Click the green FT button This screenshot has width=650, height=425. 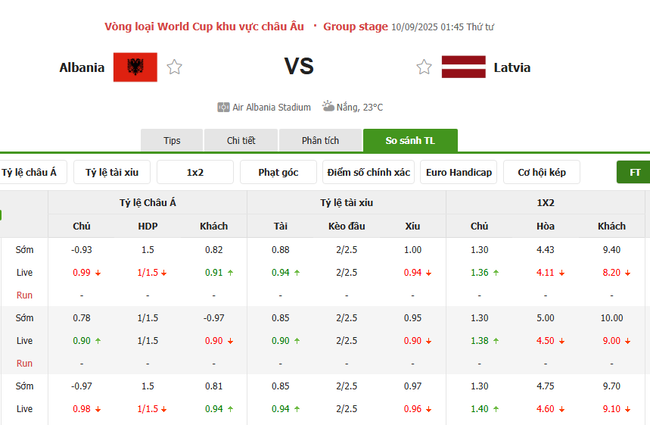click(634, 172)
